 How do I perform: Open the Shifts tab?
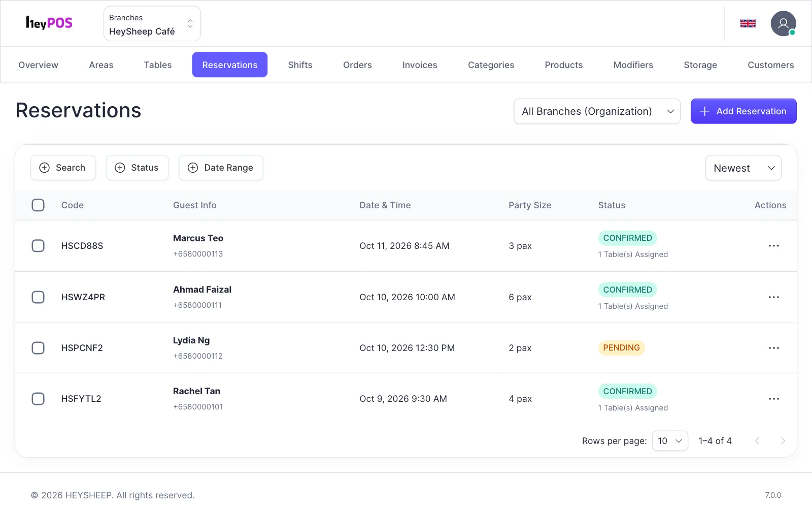tap(300, 65)
